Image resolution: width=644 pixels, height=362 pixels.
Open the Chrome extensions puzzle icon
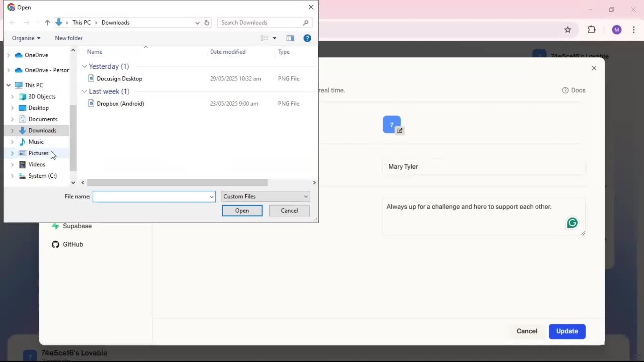592,29
